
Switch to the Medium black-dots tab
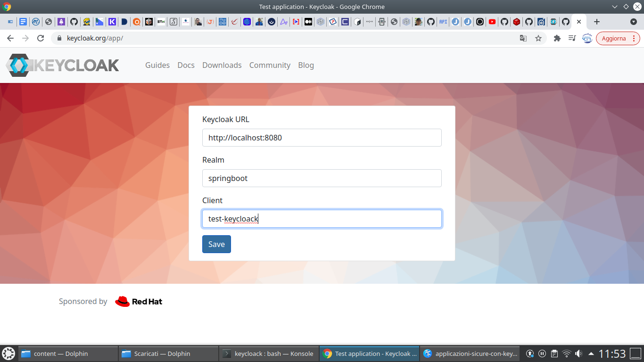pyautogui.click(x=308, y=22)
